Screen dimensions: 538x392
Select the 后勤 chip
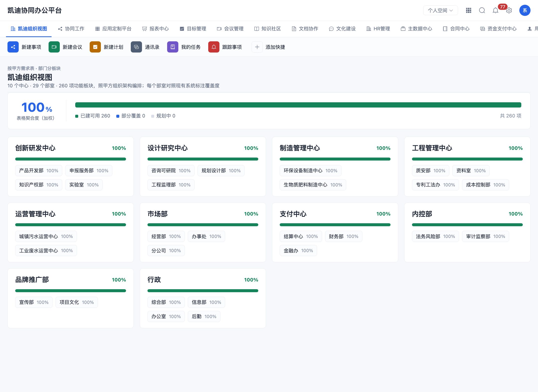point(204,317)
